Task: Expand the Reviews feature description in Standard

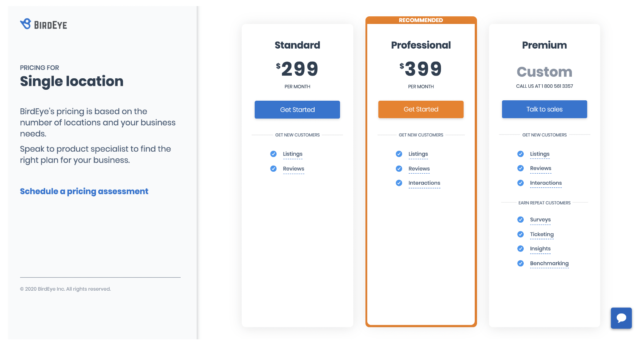Action: 293,169
